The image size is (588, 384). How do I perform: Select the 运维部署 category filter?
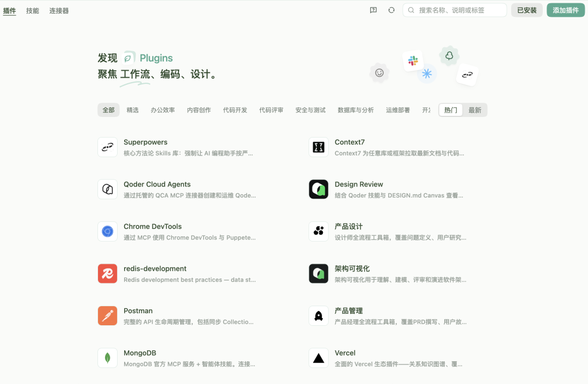[x=398, y=110]
